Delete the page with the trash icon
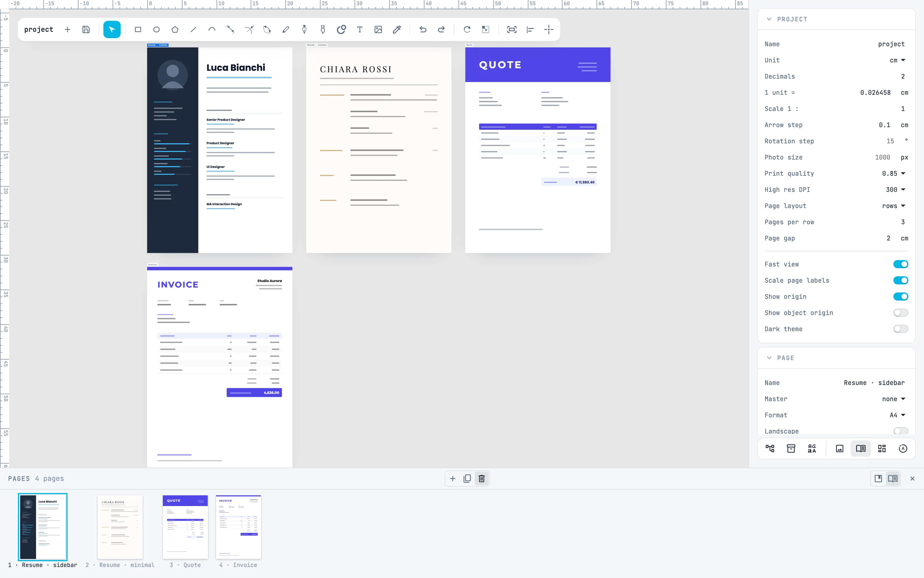 tap(481, 479)
